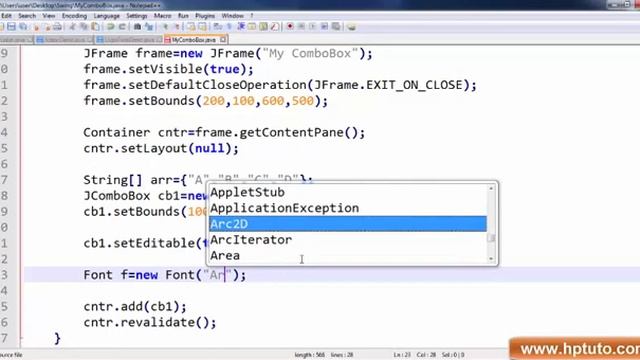Click the Copy toolbar icon
The image size is (640, 360).
point(83,27)
